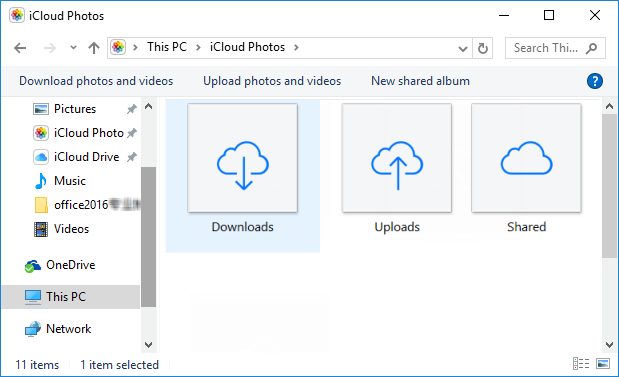Click the "11 items" status text

(37, 365)
